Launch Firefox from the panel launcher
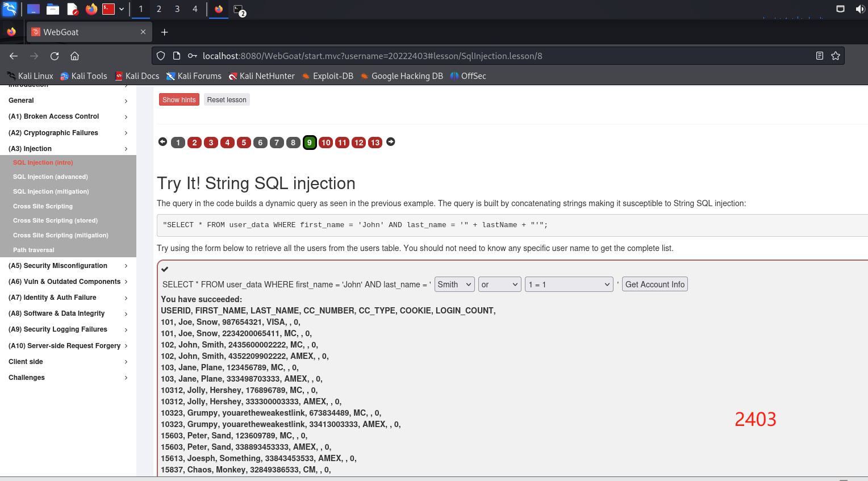 tap(91, 9)
